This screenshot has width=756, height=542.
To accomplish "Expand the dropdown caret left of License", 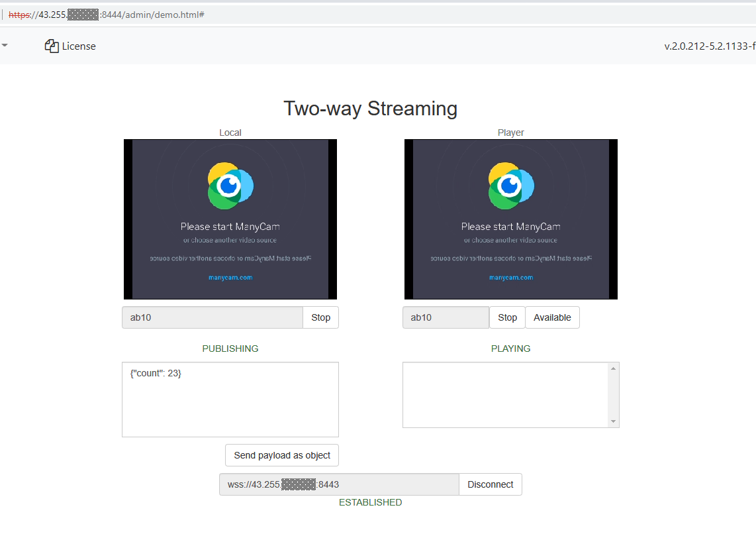I will coord(5,46).
